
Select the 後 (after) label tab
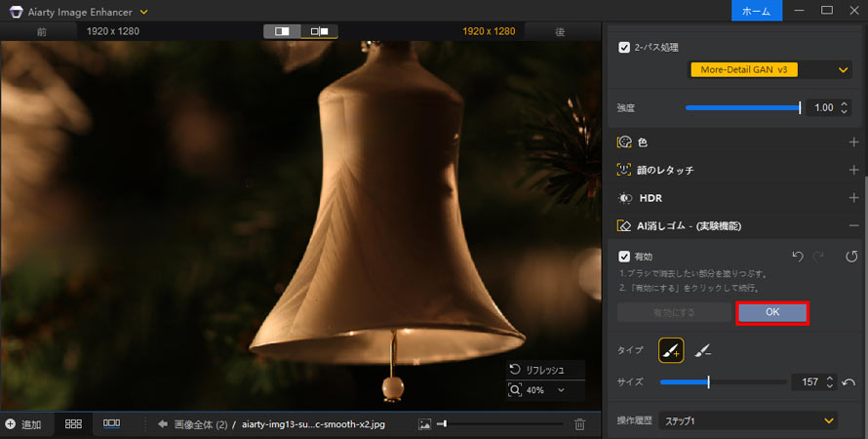click(x=560, y=31)
